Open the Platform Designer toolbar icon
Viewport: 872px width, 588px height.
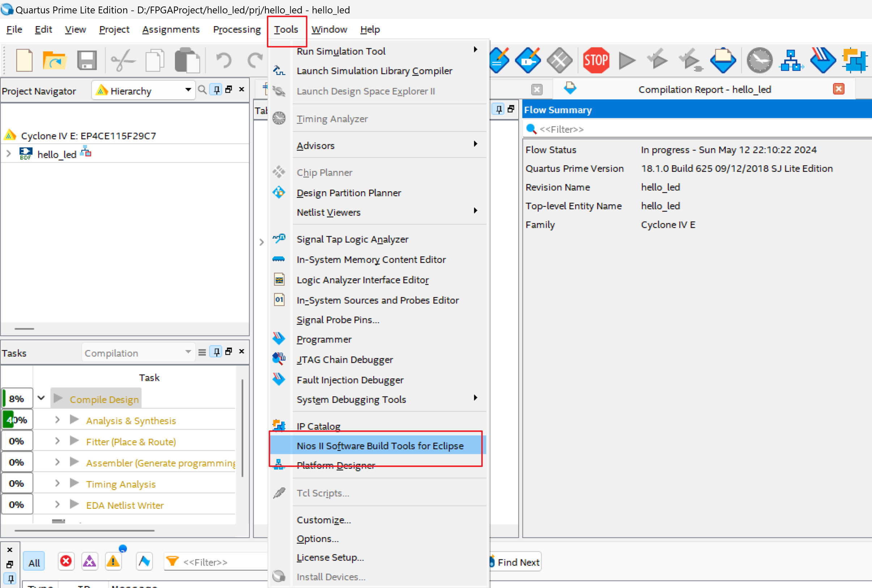tap(791, 60)
